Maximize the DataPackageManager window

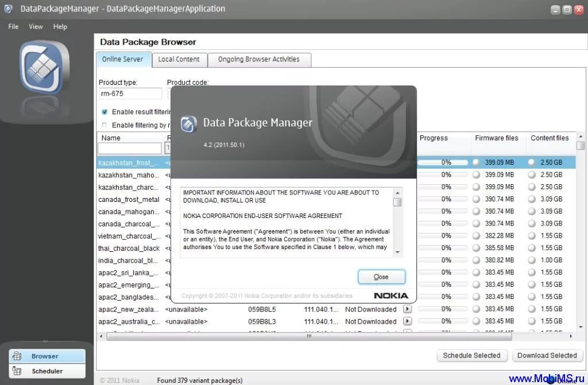pos(567,10)
